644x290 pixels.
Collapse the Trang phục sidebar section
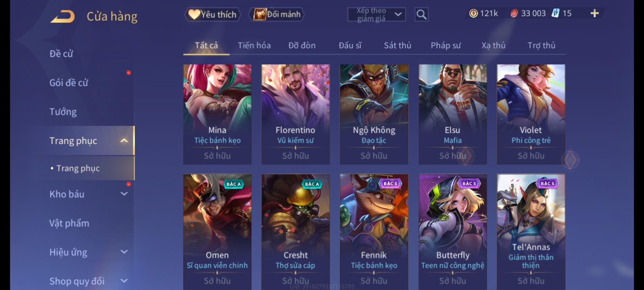pos(124,141)
